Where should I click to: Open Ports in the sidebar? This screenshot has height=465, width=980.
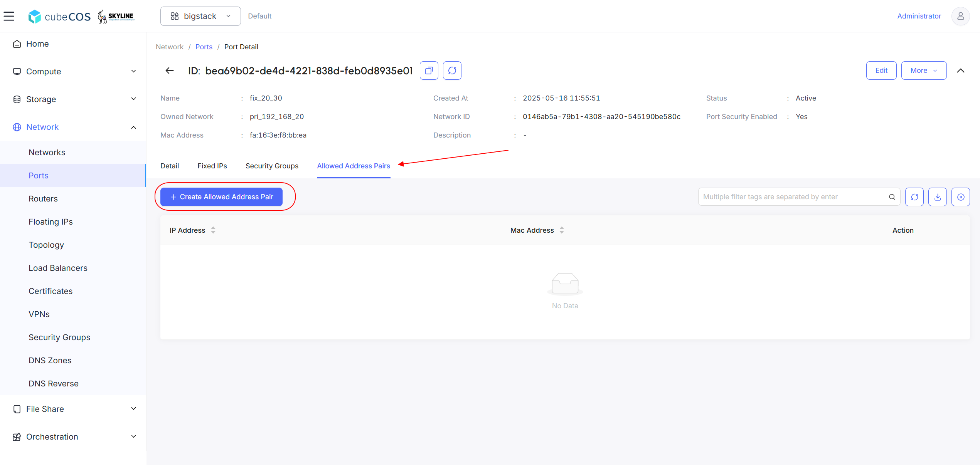(x=73, y=176)
